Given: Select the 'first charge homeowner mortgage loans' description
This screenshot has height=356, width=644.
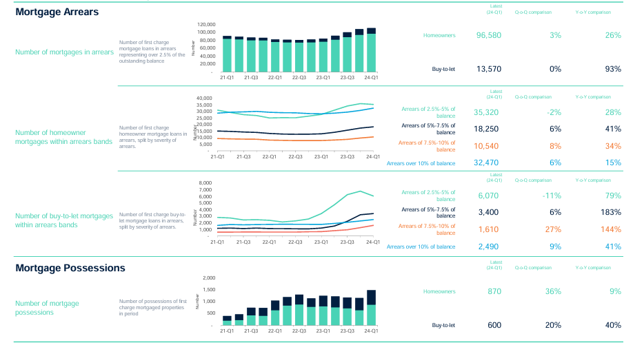Looking at the screenshot, I should click(153, 137).
